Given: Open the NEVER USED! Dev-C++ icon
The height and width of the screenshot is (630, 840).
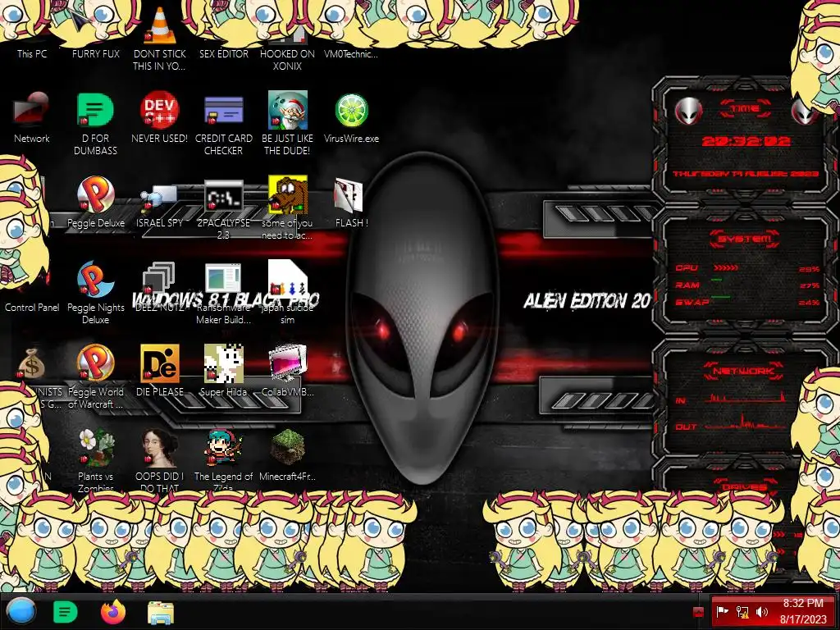Looking at the screenshot, I should (160, 111).
